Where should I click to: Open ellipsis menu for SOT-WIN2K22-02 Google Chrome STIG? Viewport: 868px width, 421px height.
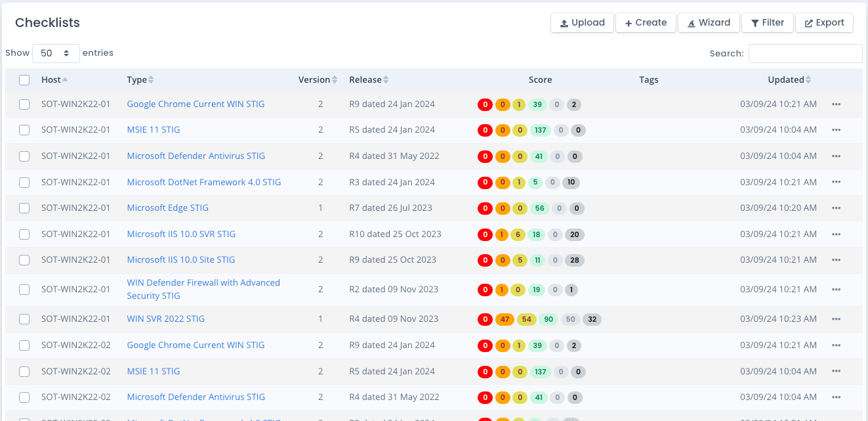(x=836, y=345)
